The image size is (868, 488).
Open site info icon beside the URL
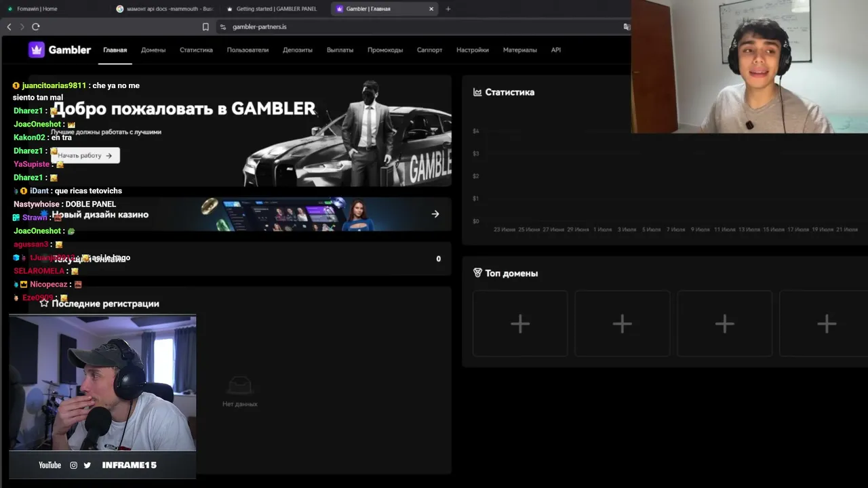[222, 26]
